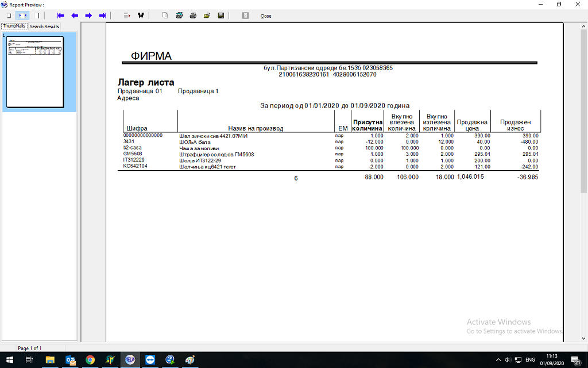The image size is (588, 368).
Task: Go to the previous page arrow
Action: 75,16
